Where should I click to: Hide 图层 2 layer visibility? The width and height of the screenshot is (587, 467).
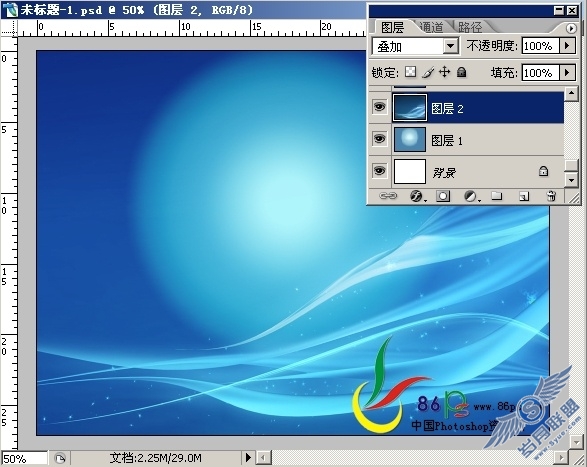coord(379,107)
